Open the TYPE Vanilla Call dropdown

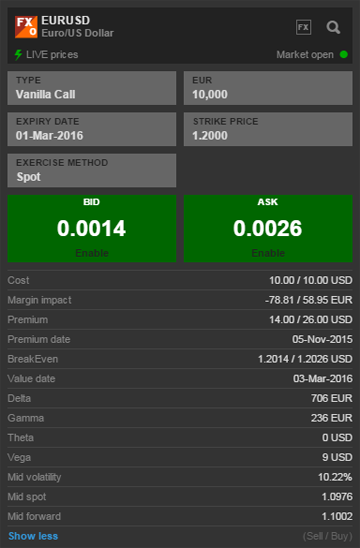92,88
